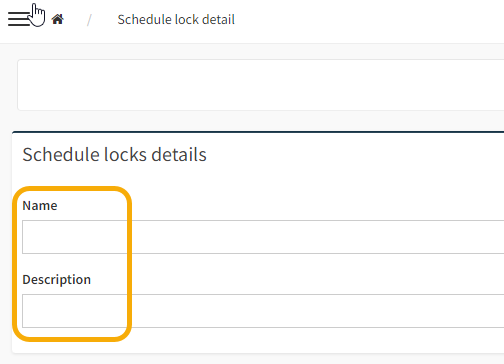The image size is (504, 364).
Task: Place cursor in the text box under Description
Action: [263, 311]
